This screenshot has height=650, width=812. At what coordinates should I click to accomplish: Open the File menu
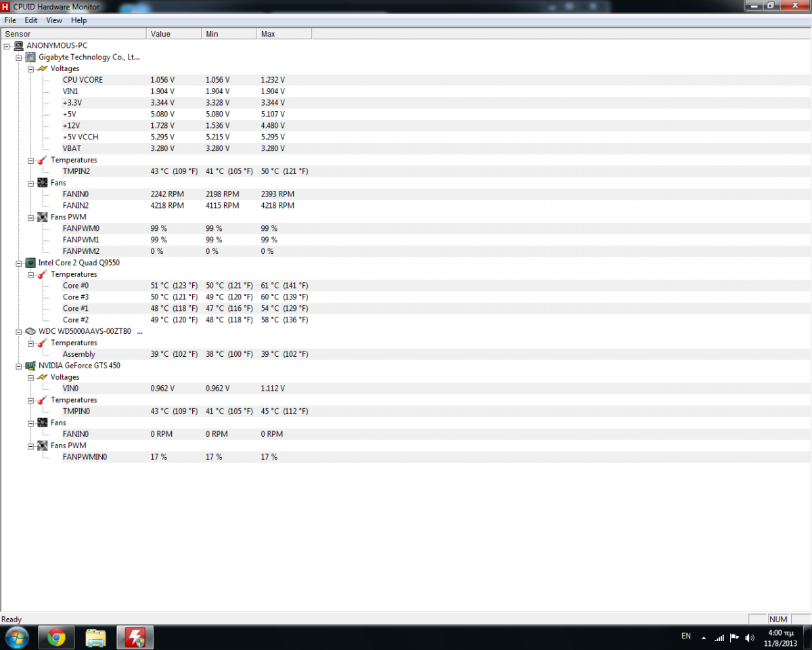(x=10, y=20)
